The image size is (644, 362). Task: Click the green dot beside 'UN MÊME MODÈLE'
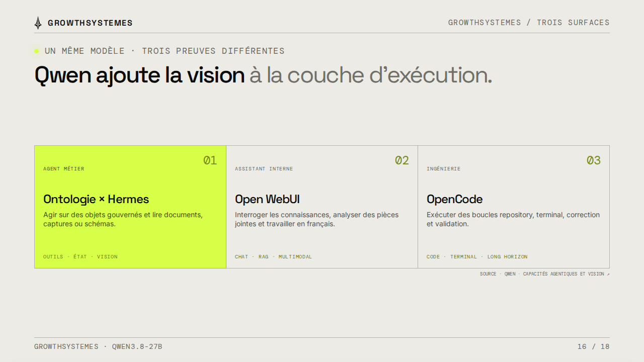36,51
